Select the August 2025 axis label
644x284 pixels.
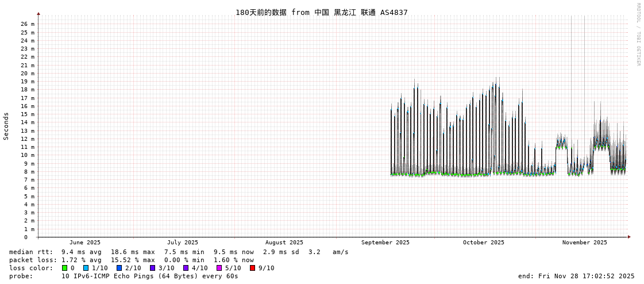click(x=284, y=243)
